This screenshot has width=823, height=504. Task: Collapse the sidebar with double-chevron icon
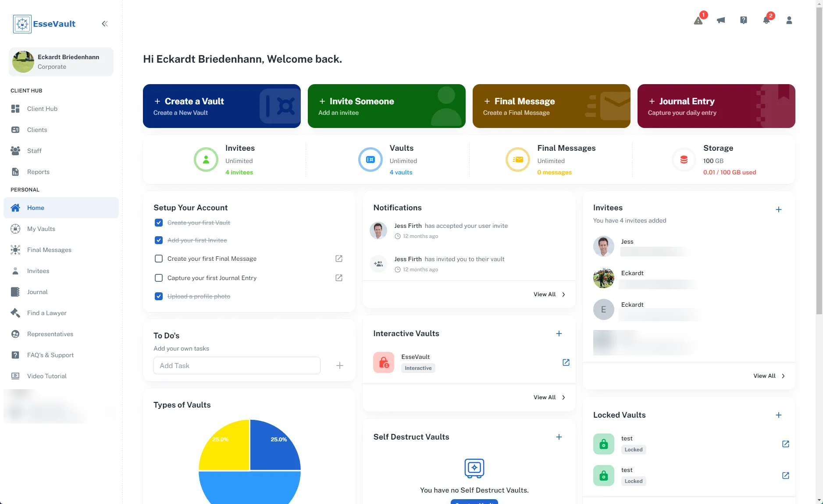pyautogui.click(x=105, y=24)
